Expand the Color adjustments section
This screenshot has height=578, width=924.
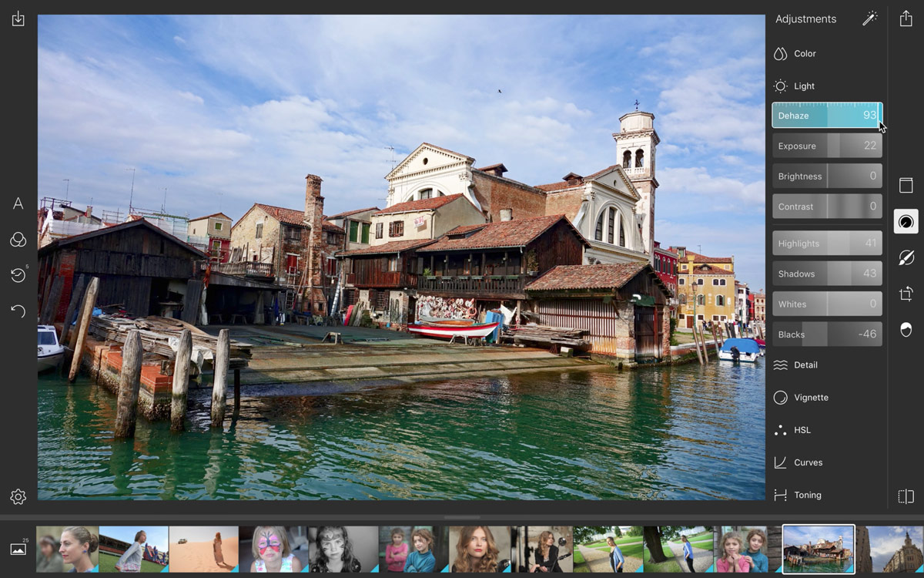coord(805,54)
